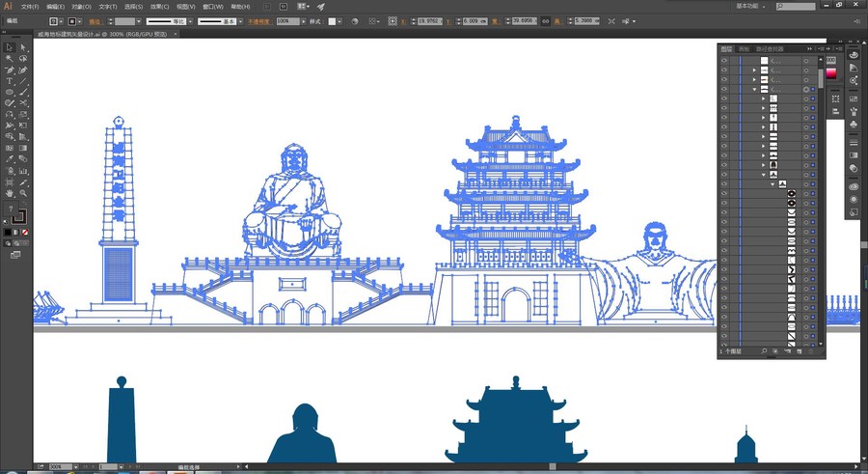868x474 pixels.
Task: Select the Eyedropper tool
Action: coord(10,159)
